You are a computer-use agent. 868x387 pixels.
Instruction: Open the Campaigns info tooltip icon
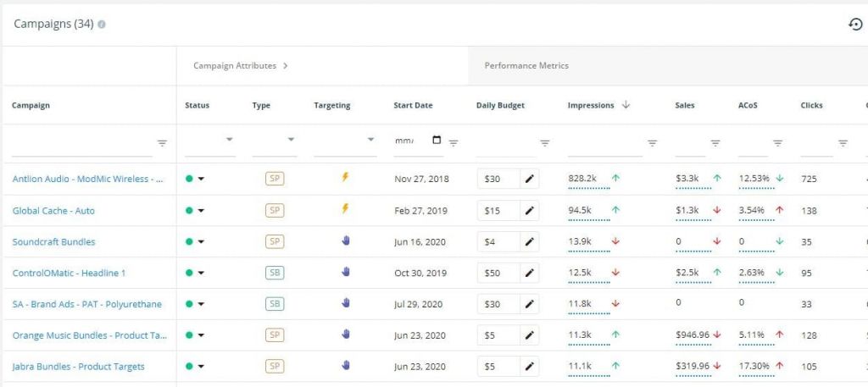coord(102,25)
